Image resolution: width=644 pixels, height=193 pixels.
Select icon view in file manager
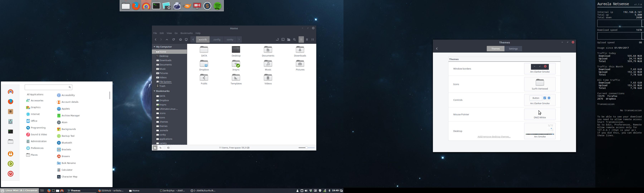click(x=301, y=40)
